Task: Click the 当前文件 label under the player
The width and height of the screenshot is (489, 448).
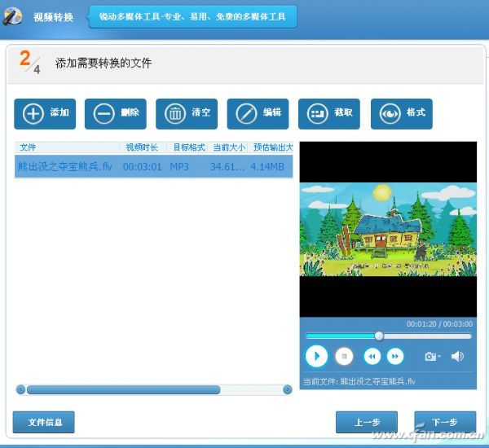Action: click(359, 381)
